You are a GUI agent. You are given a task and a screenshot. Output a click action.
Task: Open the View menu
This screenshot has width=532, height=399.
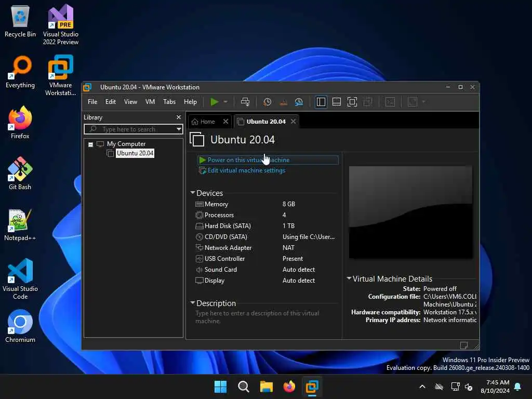click(130, 102)
